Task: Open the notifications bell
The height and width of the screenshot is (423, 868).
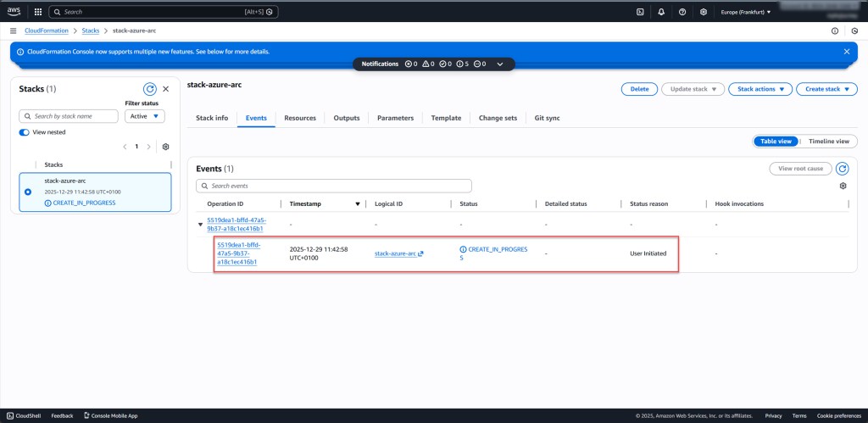Action: click(x=661, y=12)
